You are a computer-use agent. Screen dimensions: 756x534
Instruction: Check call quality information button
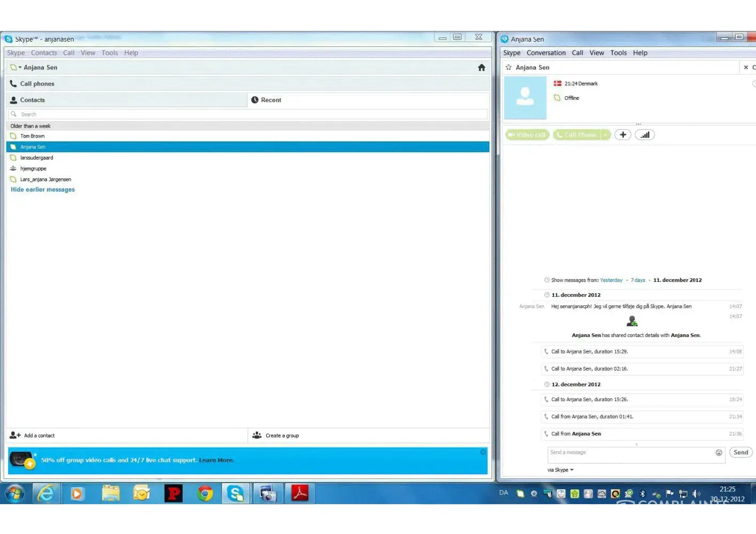645,135
